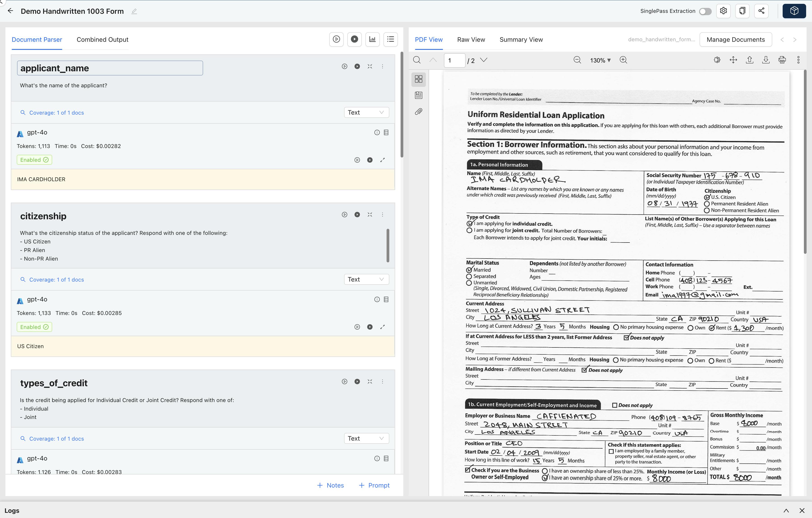The image size is (812, 518).
Task: Open the settings gear in the header
Action: point(723,11)
